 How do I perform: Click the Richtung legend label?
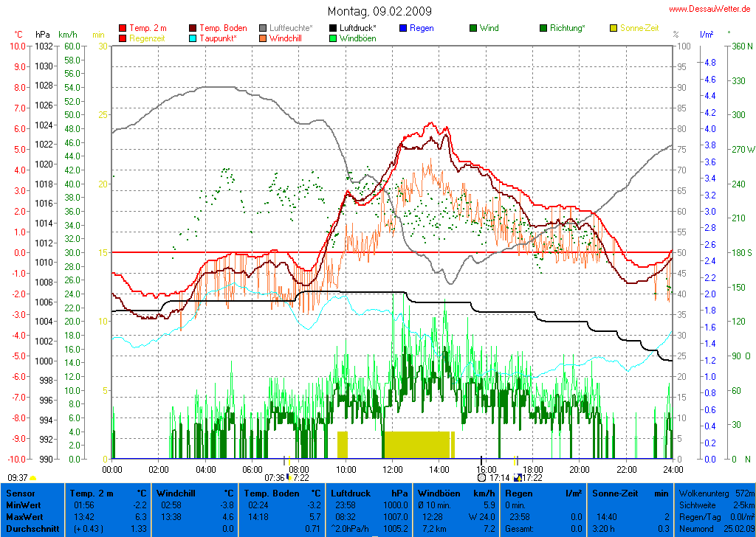point(568,28)
